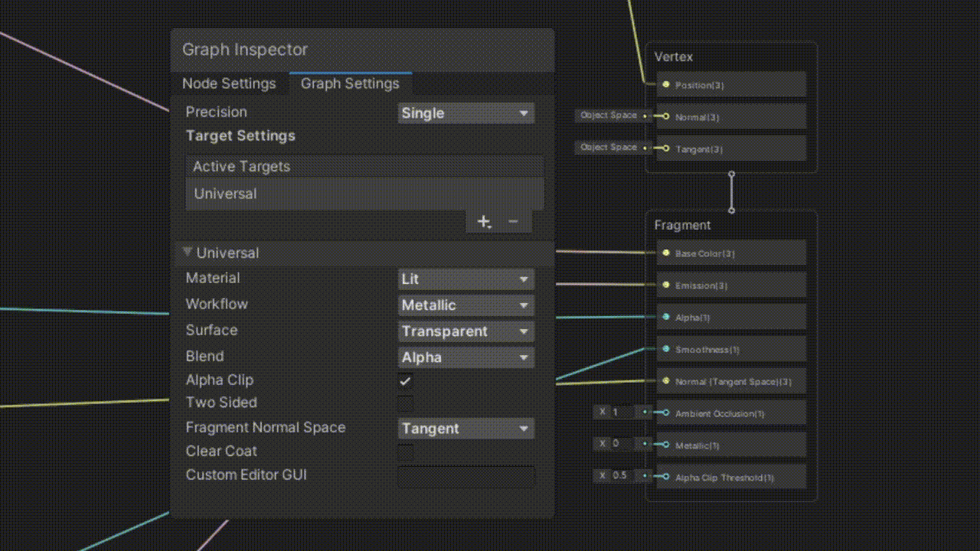Open the Surface dropdown showing Transparent
Viewport: 980px width, 551px height.
465,331
